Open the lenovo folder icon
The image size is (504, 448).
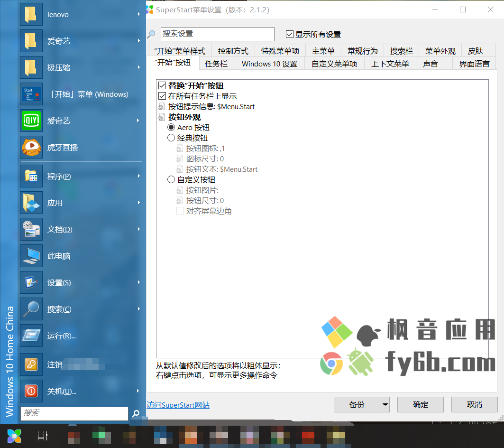click(31, 15)
